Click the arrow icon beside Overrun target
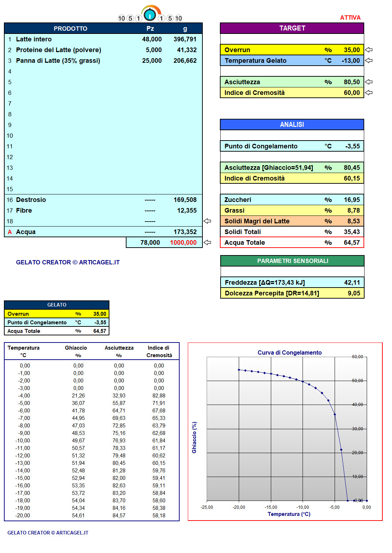 click(369, 50)
